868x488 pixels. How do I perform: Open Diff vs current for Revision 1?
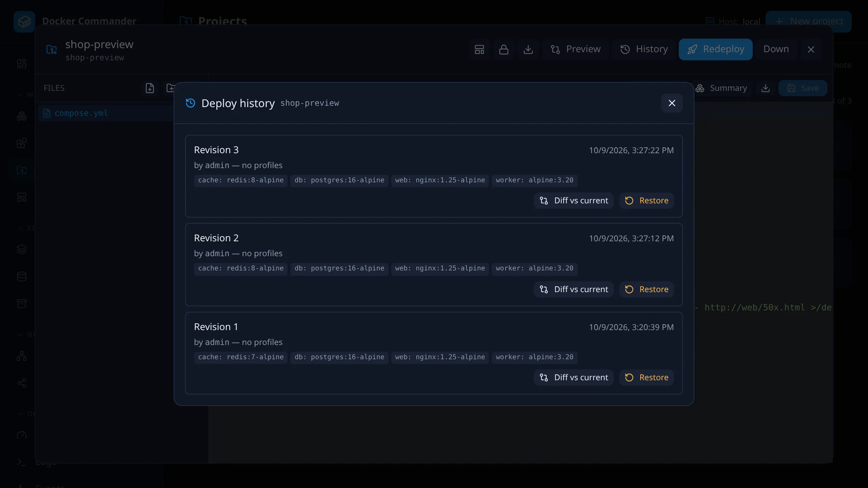pyautogui.click(x=574, y=378)
